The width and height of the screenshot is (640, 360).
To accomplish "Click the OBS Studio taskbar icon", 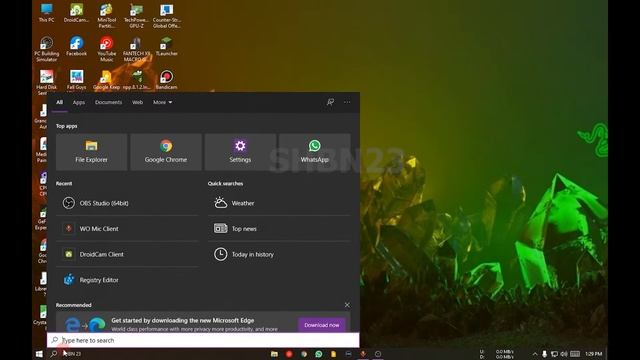I will (x=378, y=354).
